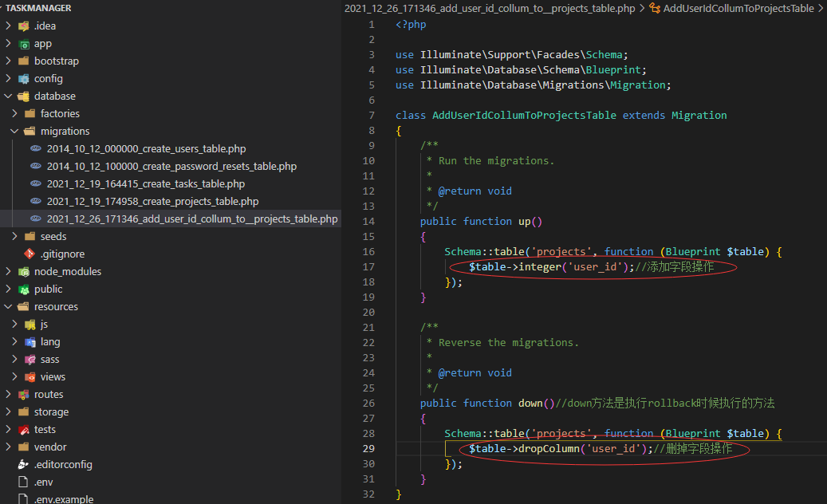The width and height of the screenshot is (827, 504).
Task: Click 'Run the migrations.' comment
Action: 496,161
